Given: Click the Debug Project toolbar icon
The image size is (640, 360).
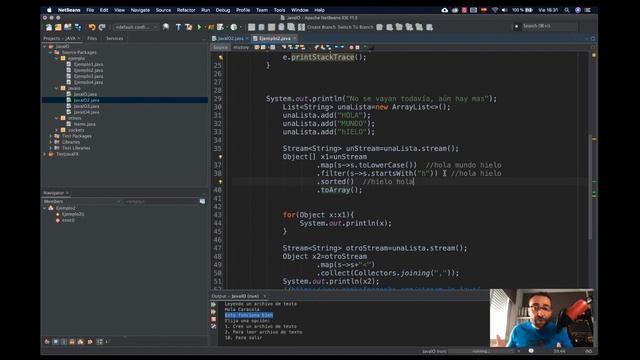Looking at the screenshot, I should [x=220, y=27].
